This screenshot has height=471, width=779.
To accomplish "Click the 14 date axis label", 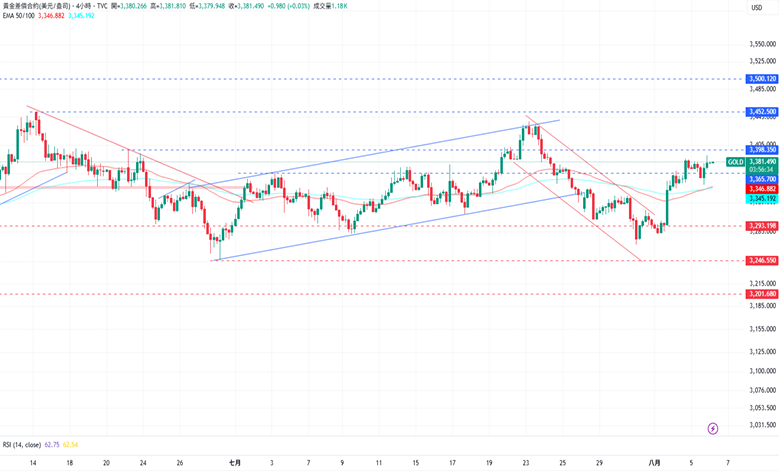I will click(x=33, y=463).
